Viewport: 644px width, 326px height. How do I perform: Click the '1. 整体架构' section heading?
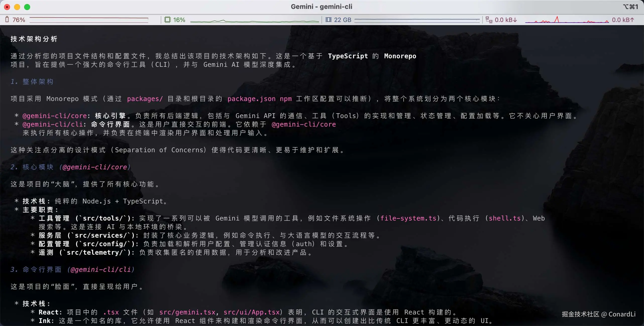click(x=32, y=82)
